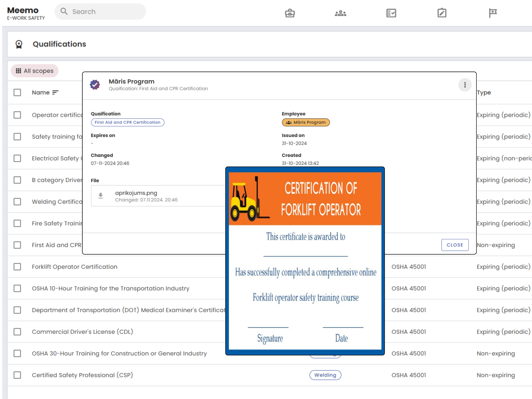Click the Welding scope tag

pyautogui.click(x=325, y=375)
